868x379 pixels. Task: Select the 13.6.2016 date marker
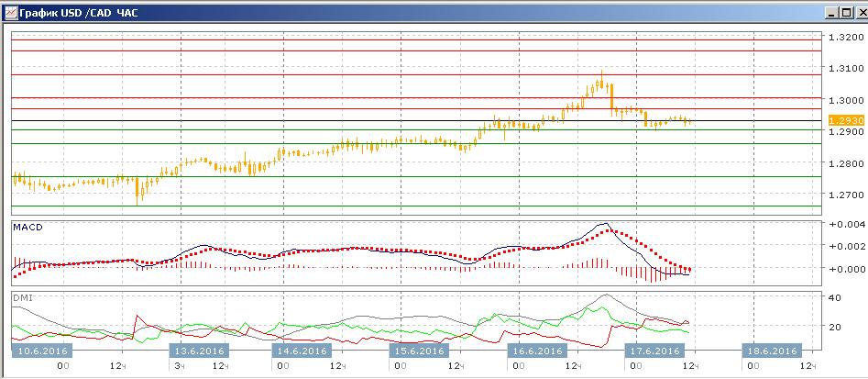point(198,351)
